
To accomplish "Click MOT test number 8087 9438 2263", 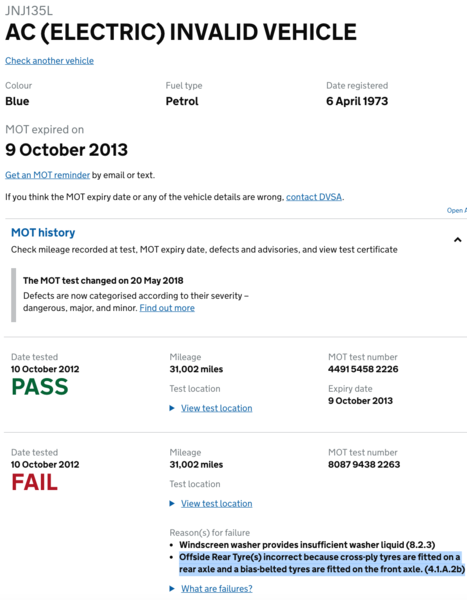I will [364, 465].
